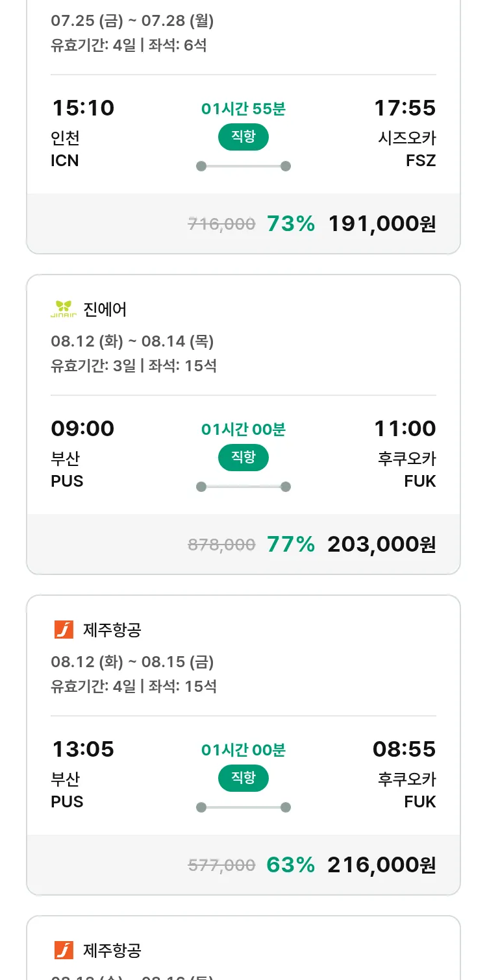Click the Jin Air butterfly logo

click(x=64, y=310)
